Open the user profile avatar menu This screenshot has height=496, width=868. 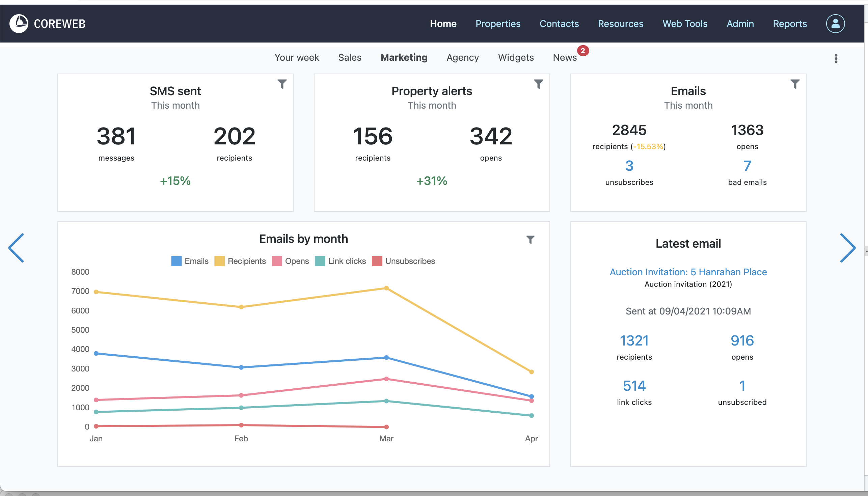pos(835,24)
